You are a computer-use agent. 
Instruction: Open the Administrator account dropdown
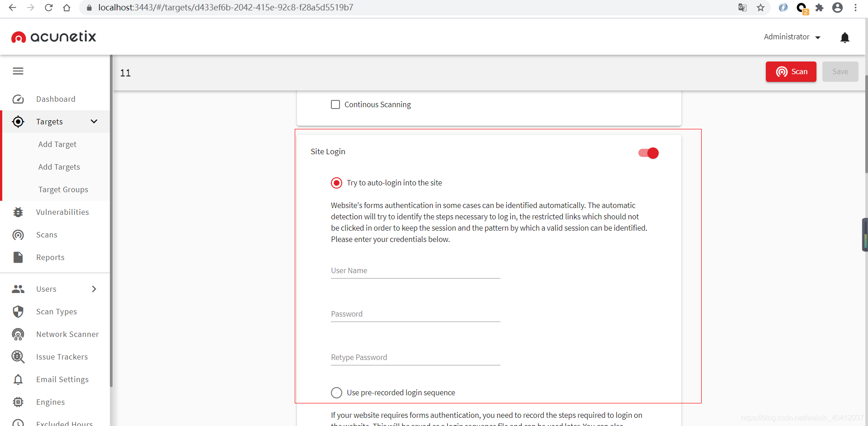[792, 37]
